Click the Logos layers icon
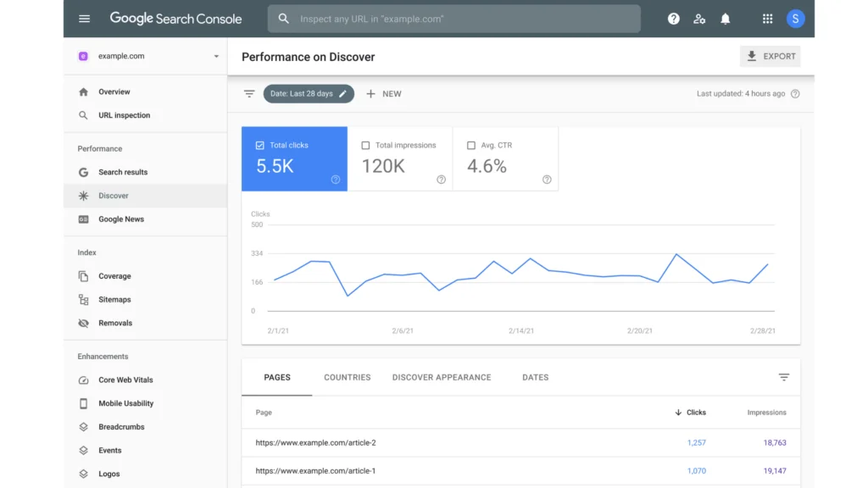868x488 pixels. coord(83,474)
